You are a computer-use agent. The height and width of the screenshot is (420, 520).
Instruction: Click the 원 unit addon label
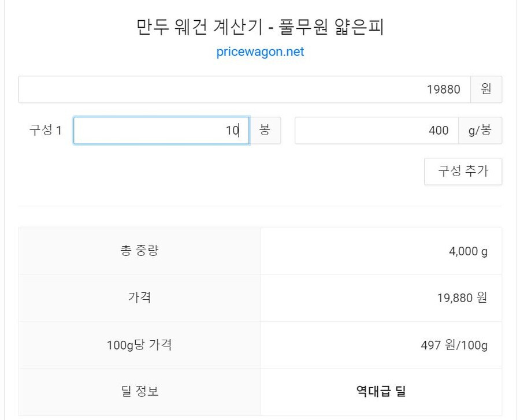coord(486,90)
